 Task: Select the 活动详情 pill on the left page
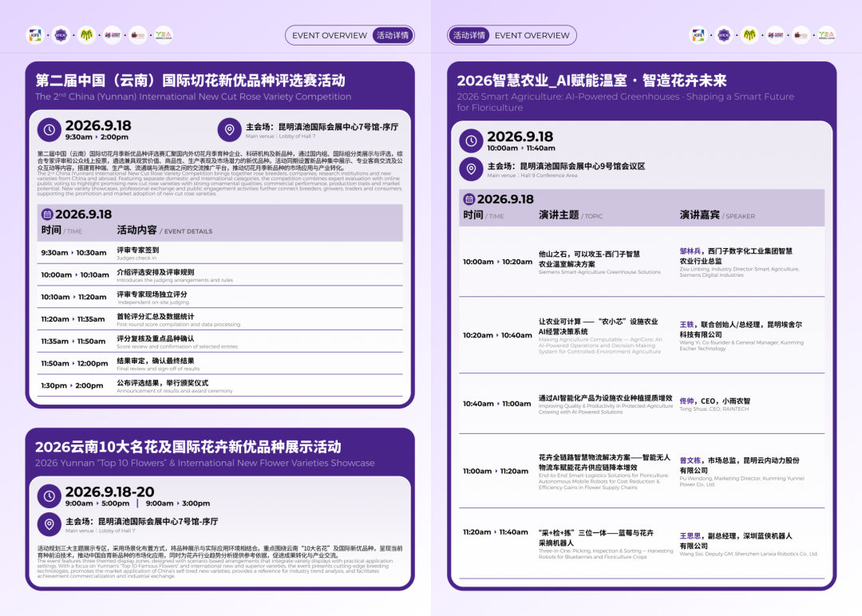point(393,35)
